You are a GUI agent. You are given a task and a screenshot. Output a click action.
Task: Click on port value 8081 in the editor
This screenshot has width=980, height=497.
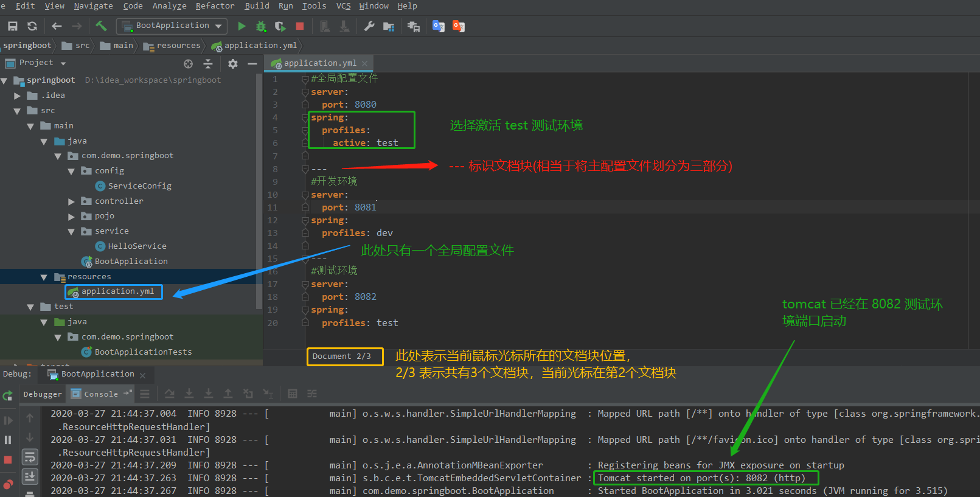coord(365,207)
